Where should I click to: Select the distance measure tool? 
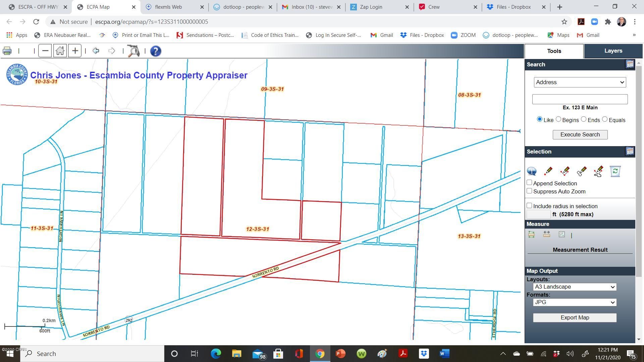(x=546, y=234)
